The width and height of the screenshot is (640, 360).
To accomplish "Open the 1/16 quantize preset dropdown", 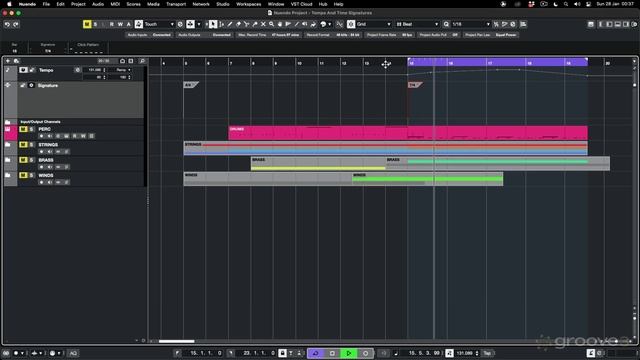I will [x=471, y=24].
